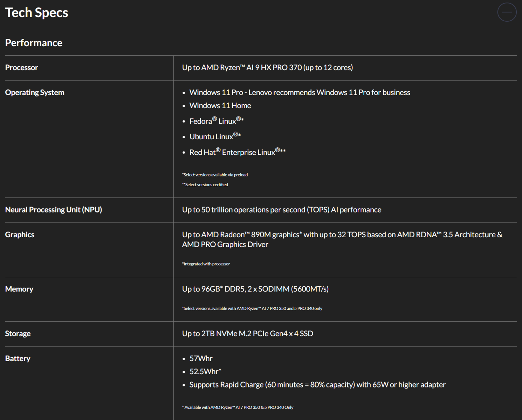Click the Storage row label
This screenshot has width=522, height=420.
[18, 334]
